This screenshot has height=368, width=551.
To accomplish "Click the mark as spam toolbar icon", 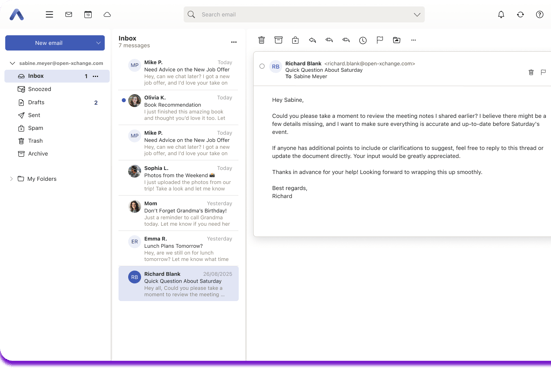I will point(296,40).
